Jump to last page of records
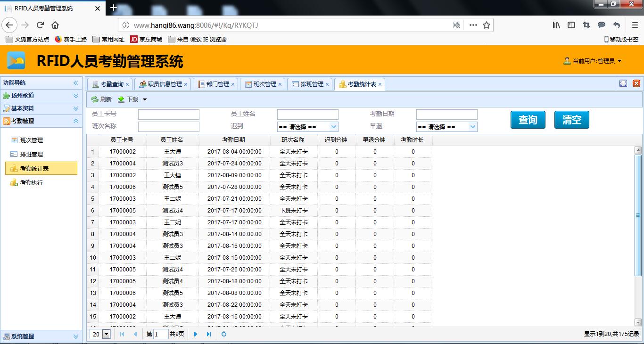The height and width of the screenshot is (344, 644). pyautogui.click(x=209, y=334)
